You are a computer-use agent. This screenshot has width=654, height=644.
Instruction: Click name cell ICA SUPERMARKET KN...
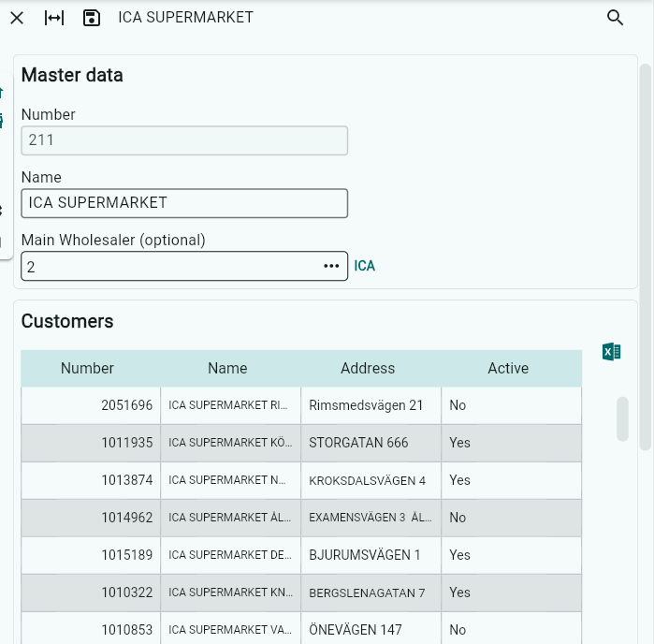click(231, 593)
